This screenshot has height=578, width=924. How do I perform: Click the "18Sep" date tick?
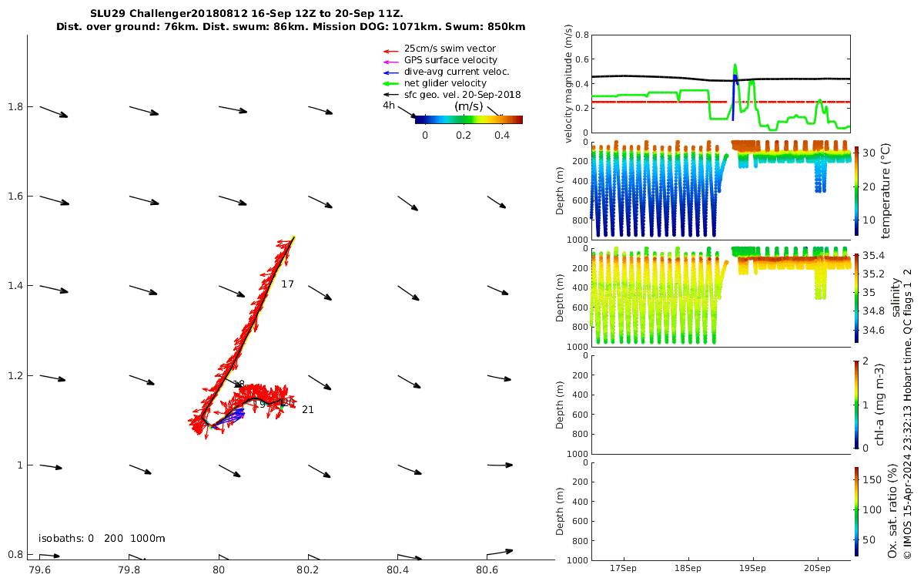pyautogui.click(x=688, y=569)
